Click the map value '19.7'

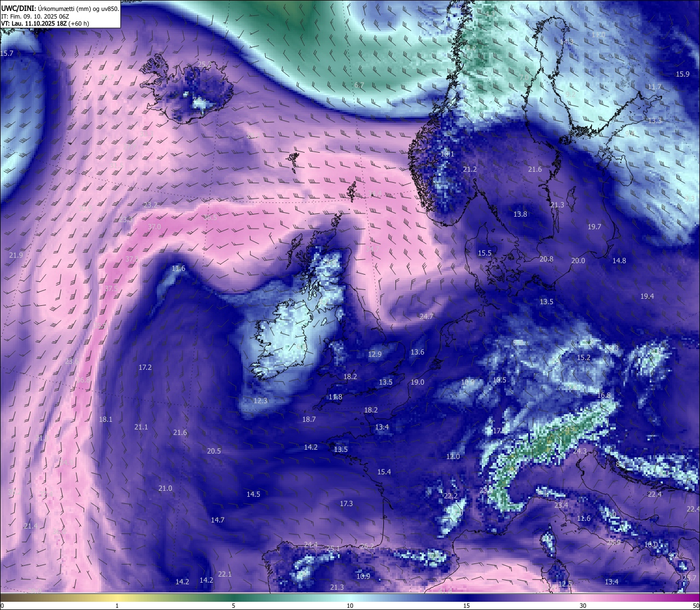(594, 227)
